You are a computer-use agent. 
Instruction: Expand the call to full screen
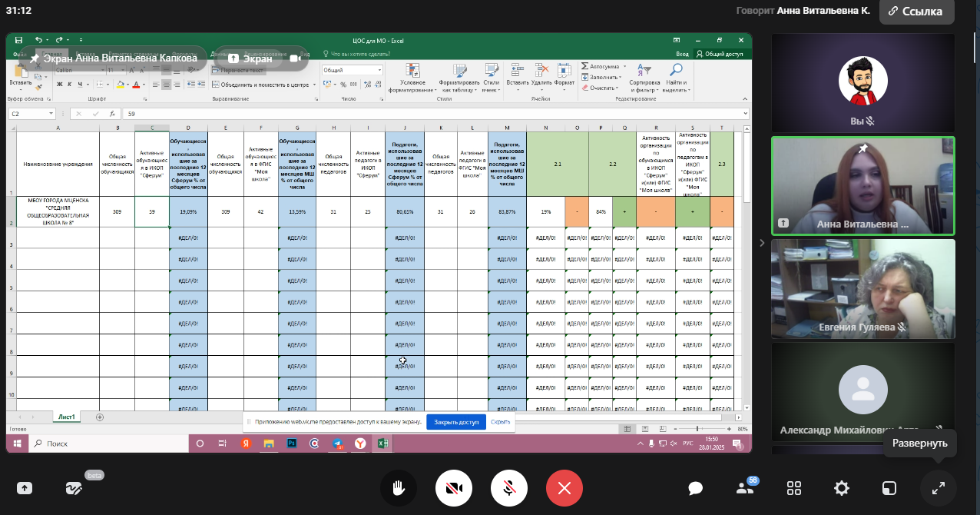click(938, 488)
